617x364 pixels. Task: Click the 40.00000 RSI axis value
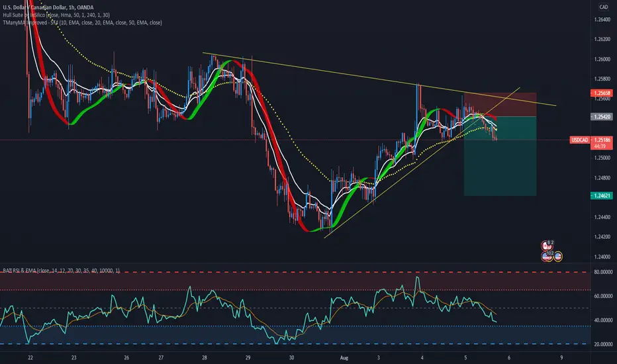(x=603, y=320)
